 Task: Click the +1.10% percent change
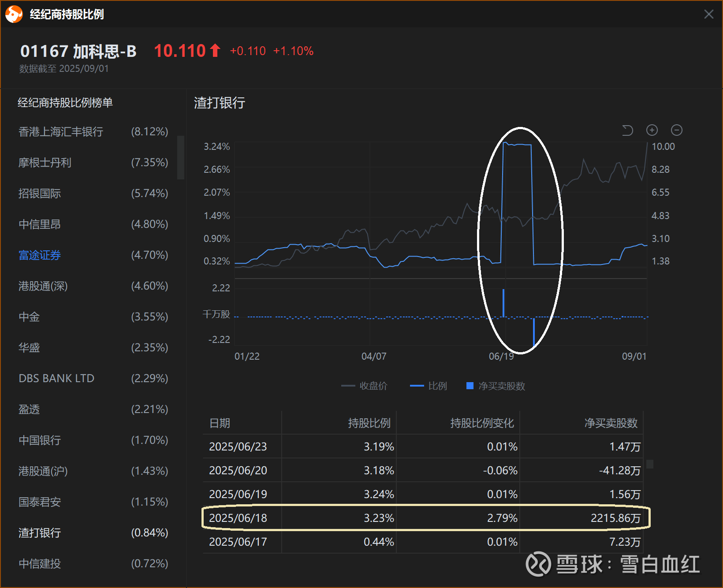coord(293,51)
